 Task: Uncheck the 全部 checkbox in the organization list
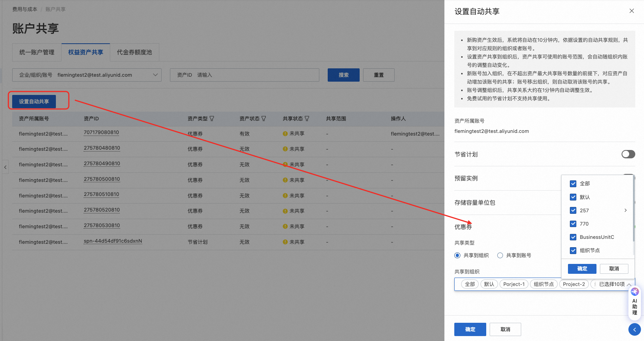573,184
